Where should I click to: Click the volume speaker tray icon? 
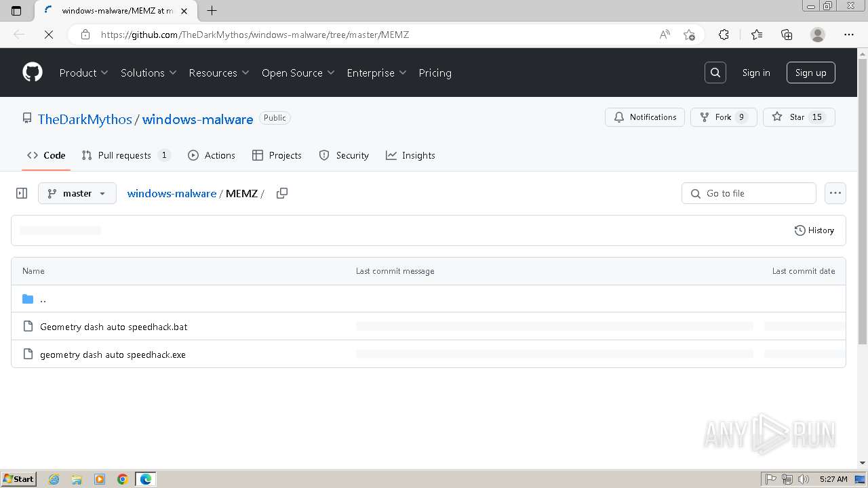[804, 479]
